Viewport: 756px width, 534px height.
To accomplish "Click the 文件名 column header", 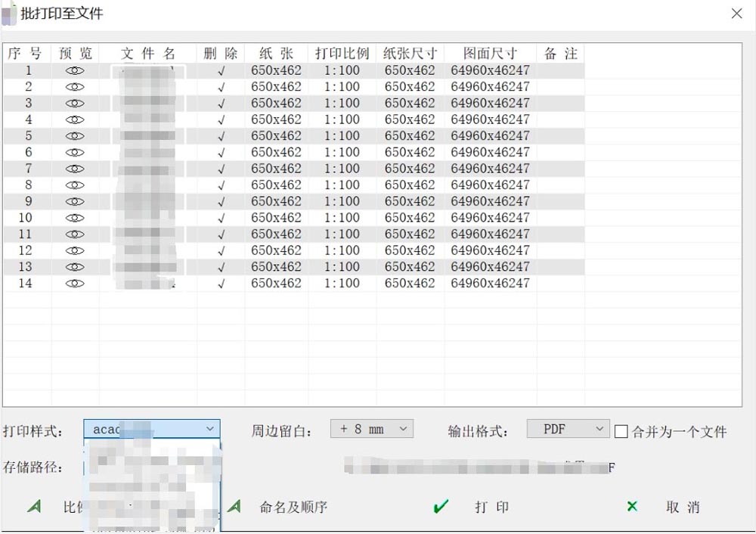I will tap(148, 53).
